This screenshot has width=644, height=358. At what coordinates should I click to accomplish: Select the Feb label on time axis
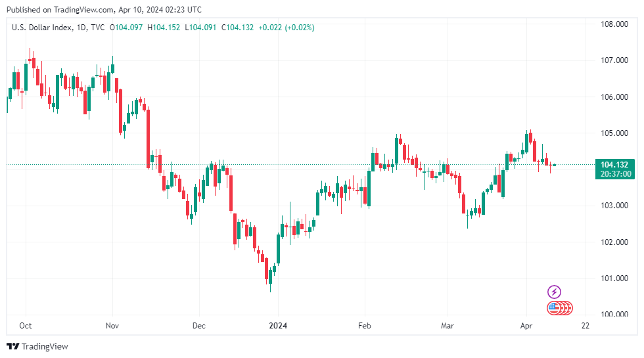[x=365, y=325]
